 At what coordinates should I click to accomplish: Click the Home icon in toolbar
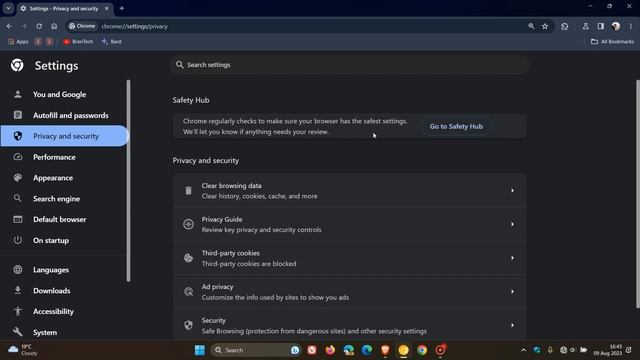pyautogui.click(x=54, y=26)
